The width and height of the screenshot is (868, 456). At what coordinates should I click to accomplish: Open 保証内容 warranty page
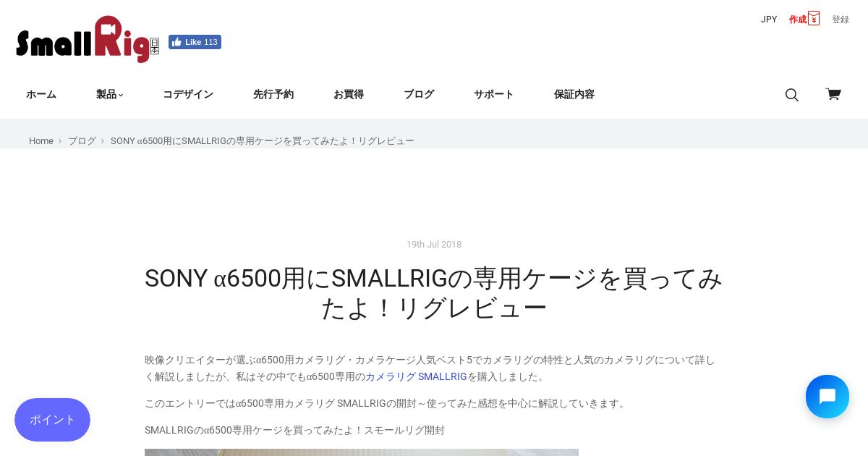[x=574, y=94]
